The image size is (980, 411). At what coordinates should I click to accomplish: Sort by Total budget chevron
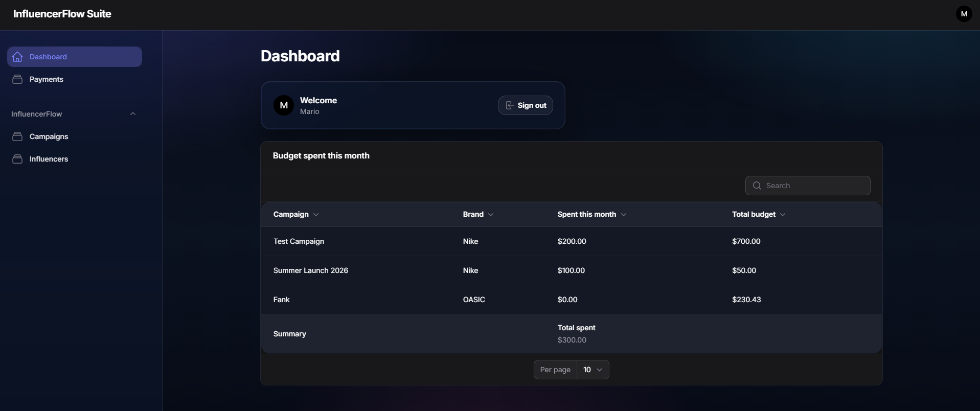pos(783,215)
